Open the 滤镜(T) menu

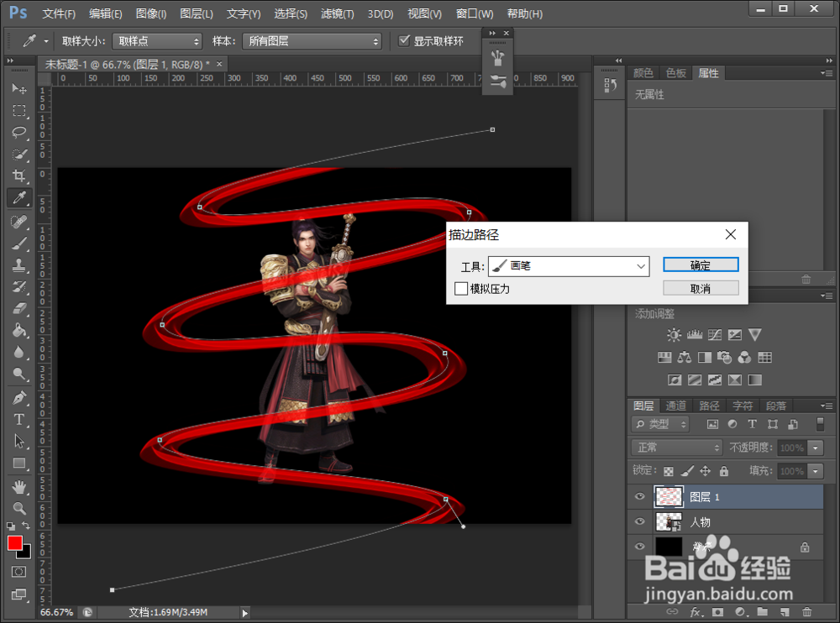pyautogui.click(x=337, y=14)
